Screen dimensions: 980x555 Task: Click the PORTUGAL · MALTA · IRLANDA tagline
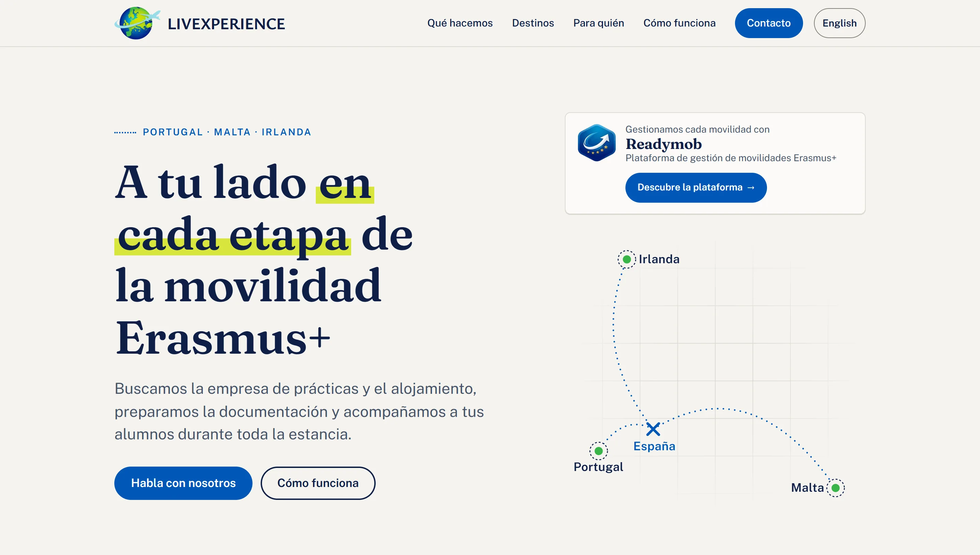(227, 132)
